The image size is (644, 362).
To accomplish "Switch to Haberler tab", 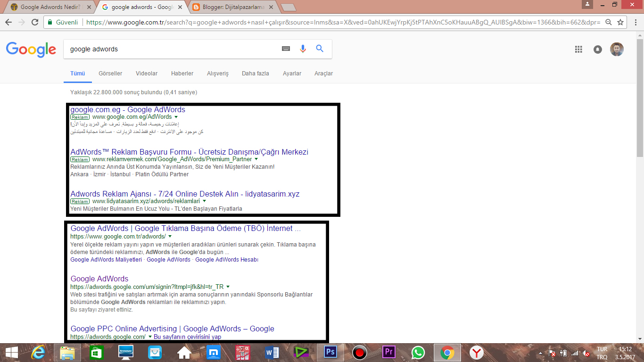I will point(182,74).
